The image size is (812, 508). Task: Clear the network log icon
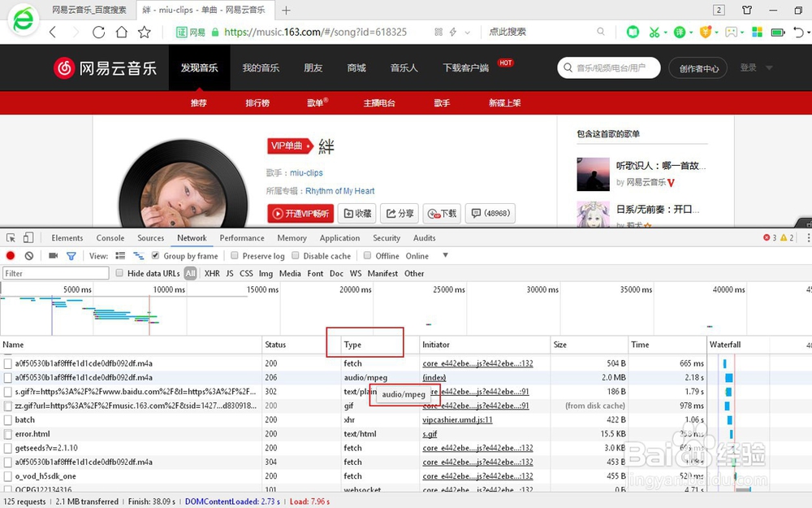click(x=29, y=255)
